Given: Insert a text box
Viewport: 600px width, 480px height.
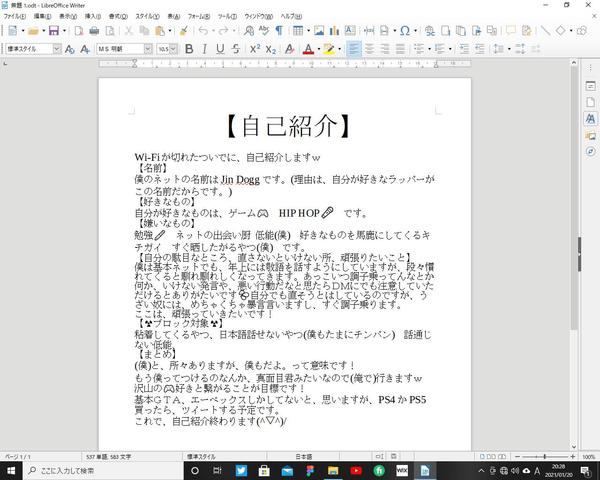Looking at the screenshot, I should click(x=350, y=31).
